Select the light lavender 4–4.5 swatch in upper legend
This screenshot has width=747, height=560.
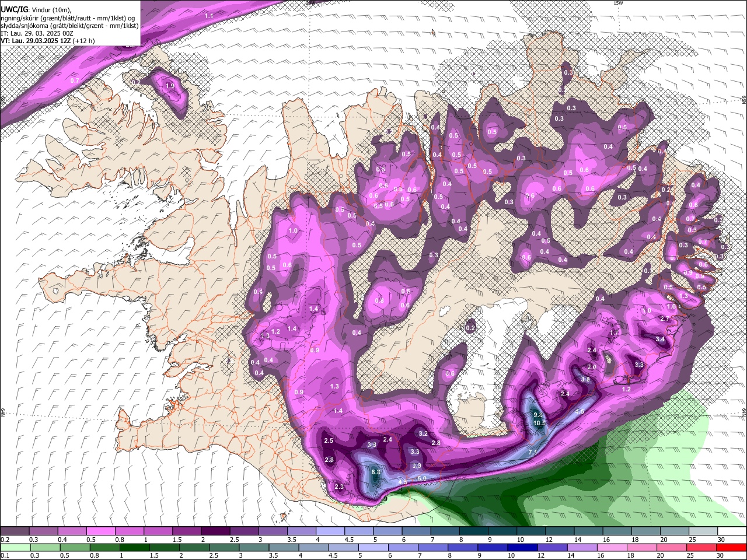coord(330,531)
